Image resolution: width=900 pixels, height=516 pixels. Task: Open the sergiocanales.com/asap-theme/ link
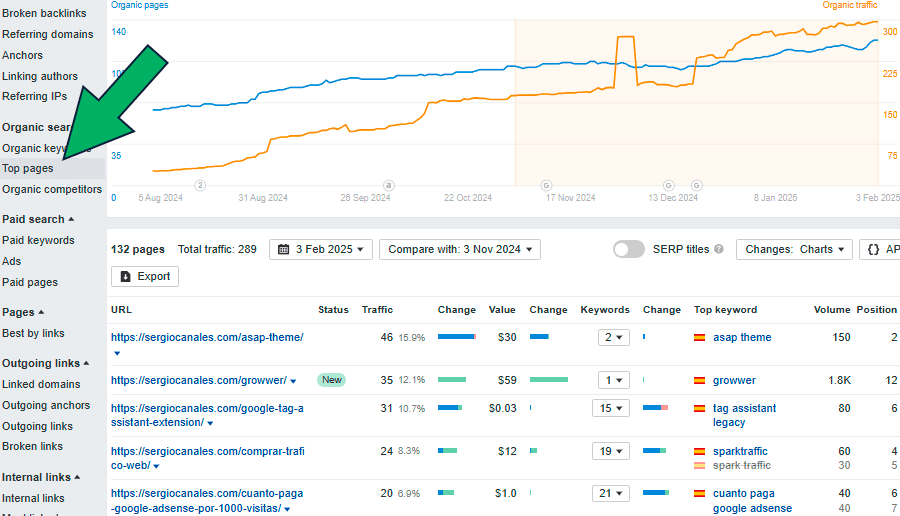tap(207, 337)
